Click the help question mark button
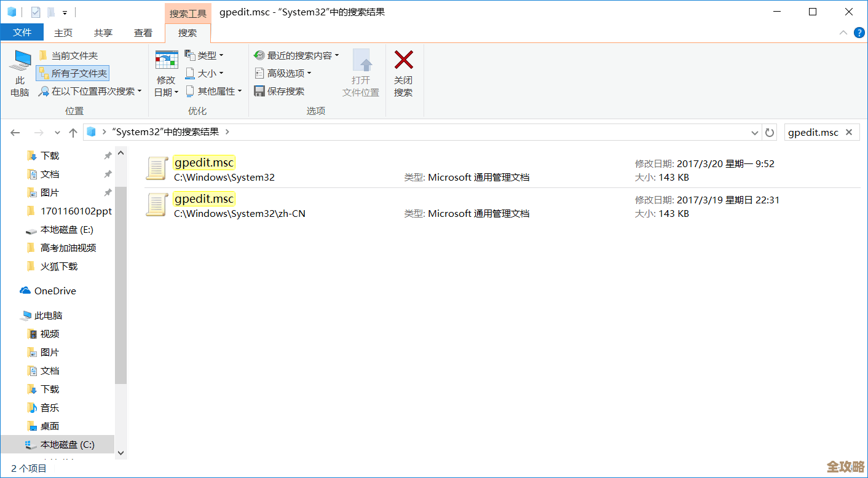868x478 pixels. coord(859,33)
